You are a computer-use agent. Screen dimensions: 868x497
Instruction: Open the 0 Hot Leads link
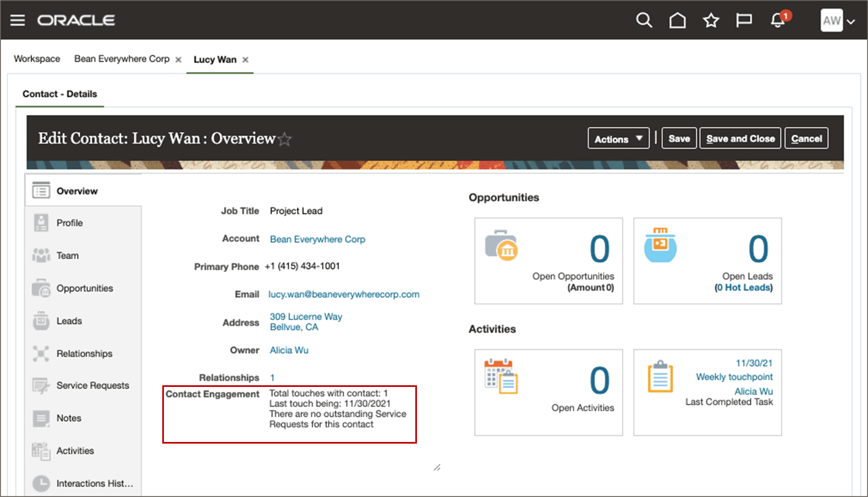point(744,287)
